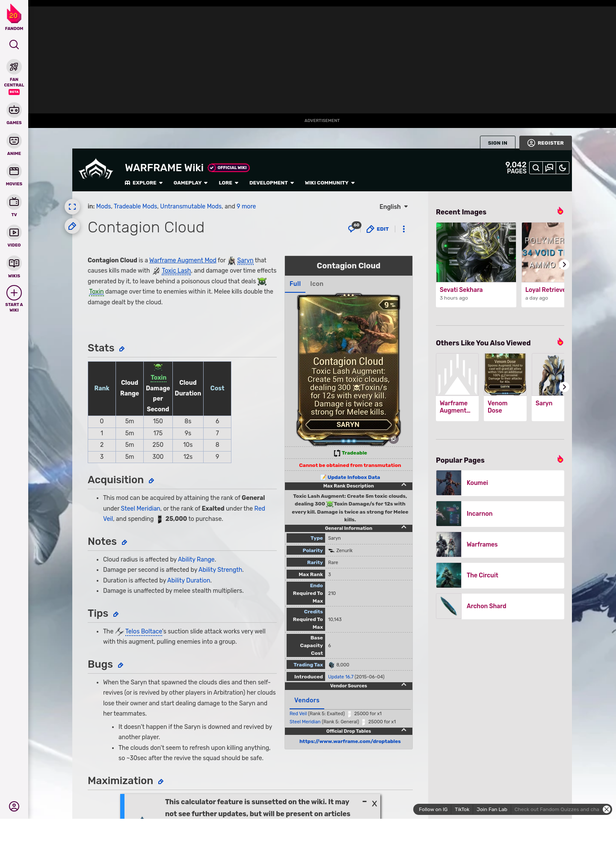
Task: Open the user profile icon at sidebar bottom
Action: [x=14, y=806]
